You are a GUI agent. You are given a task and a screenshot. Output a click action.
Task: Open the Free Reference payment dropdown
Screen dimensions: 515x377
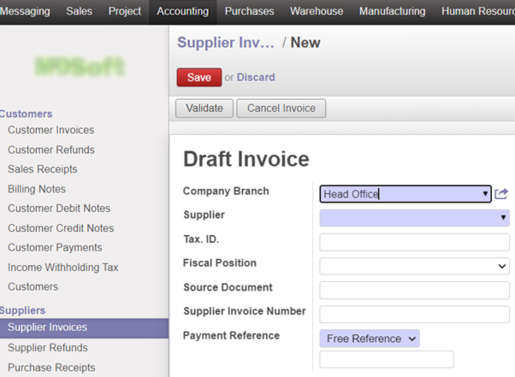pos(369,339)
